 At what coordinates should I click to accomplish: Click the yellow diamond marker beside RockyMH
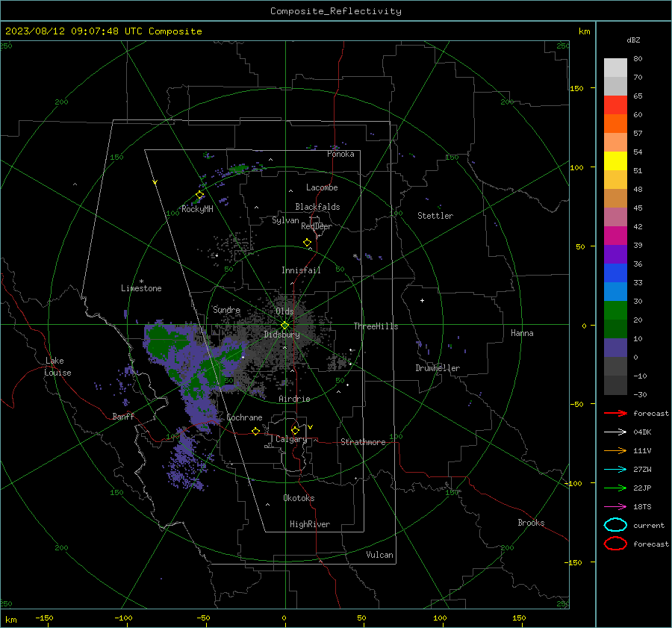click(199, 195)
